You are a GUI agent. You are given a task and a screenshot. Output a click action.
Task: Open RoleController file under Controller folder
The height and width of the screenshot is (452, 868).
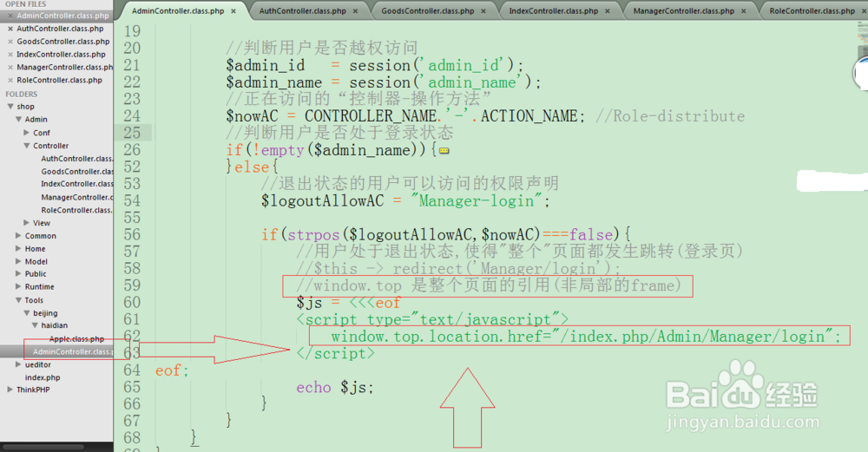tap(77, 210)
